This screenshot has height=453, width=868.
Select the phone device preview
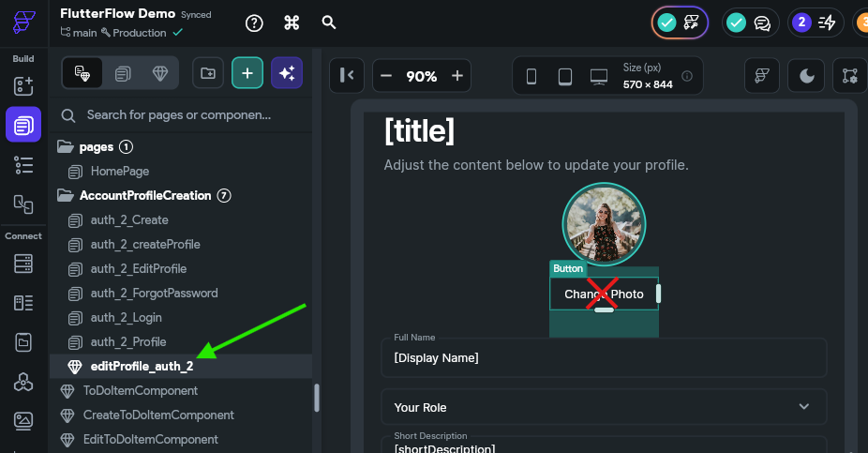point(531,76)
